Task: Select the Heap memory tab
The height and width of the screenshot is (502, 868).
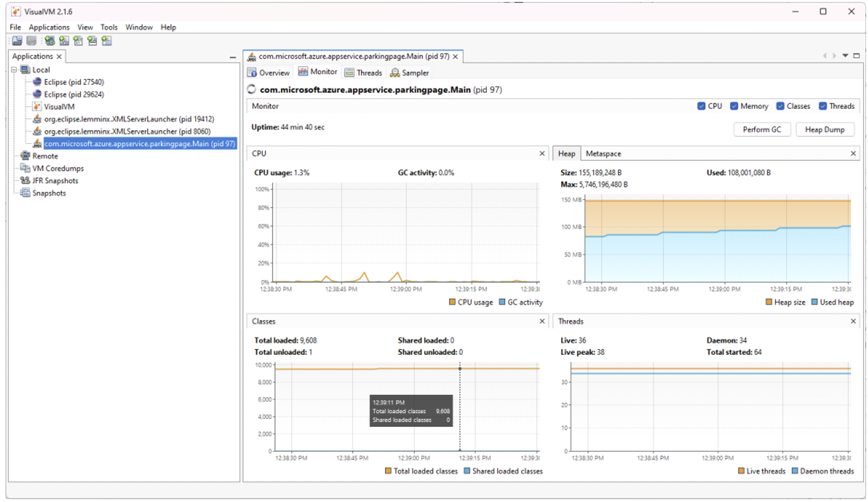Action: (567, 154)
